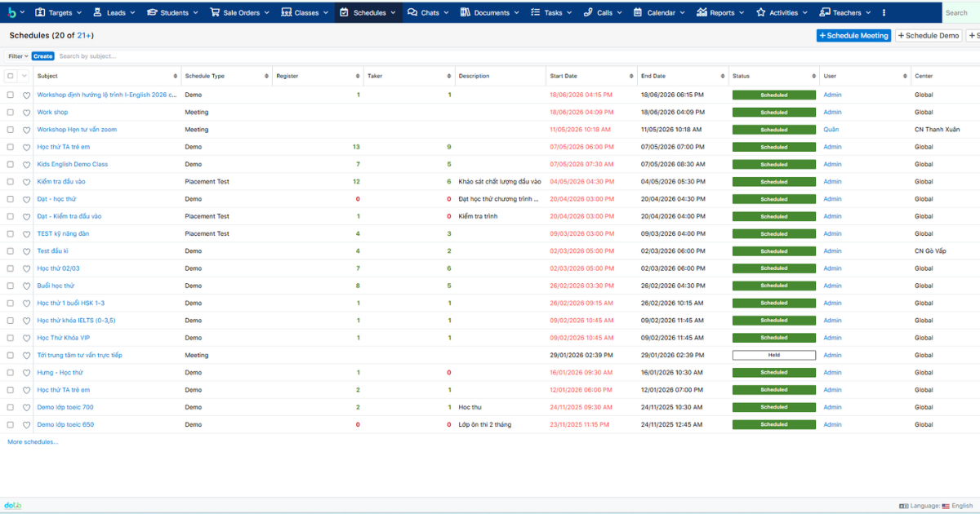This screenshot has width=980, height=514.
Task: Sort by Schedule Type column sort icon
Action: 266,76
